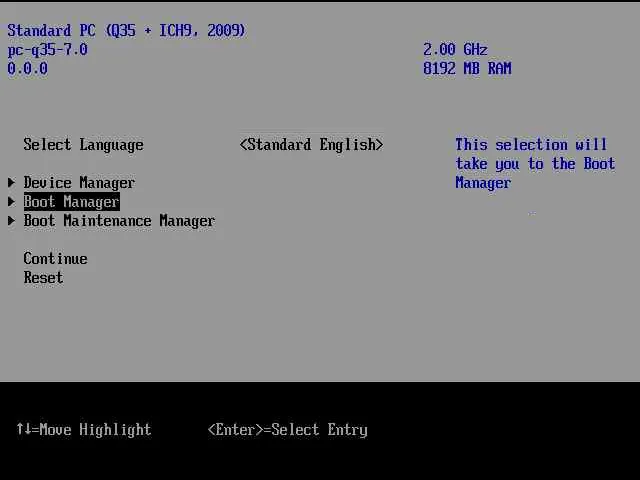Image resolution: width=640 pixels, height=480 pixels.
Task: Choose Continue to proceed booting
Action: (x=56, y=258)
